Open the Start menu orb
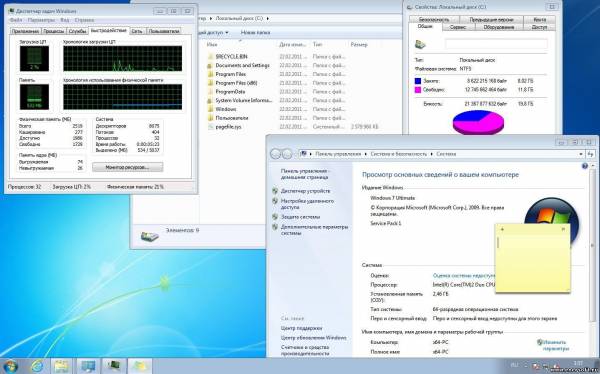600x374 pixels. tap(10, 366)
